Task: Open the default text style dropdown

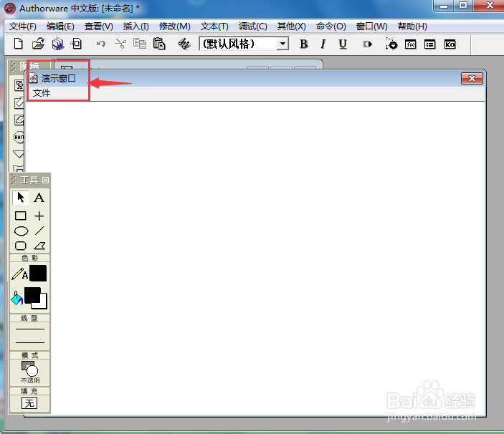Action: click(x=283, y=44)
